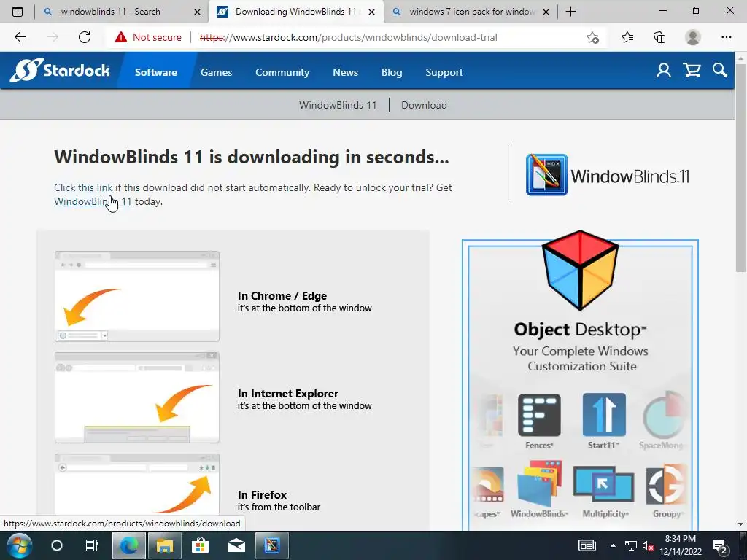Click the Stardock logo
Screen dimensions: 747x560
[x=60, y=71]
